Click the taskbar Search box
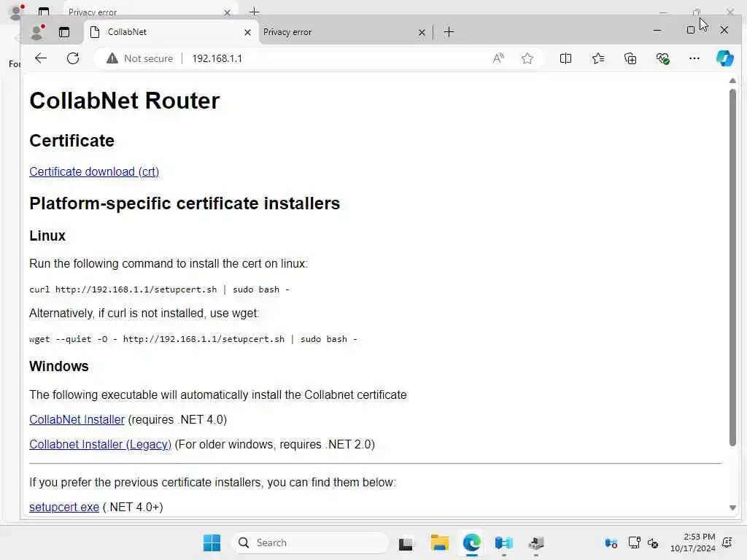 click(310, 542)
